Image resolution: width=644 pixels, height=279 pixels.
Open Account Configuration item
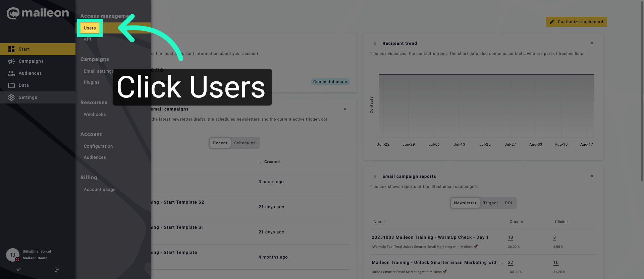coord(98,146)
